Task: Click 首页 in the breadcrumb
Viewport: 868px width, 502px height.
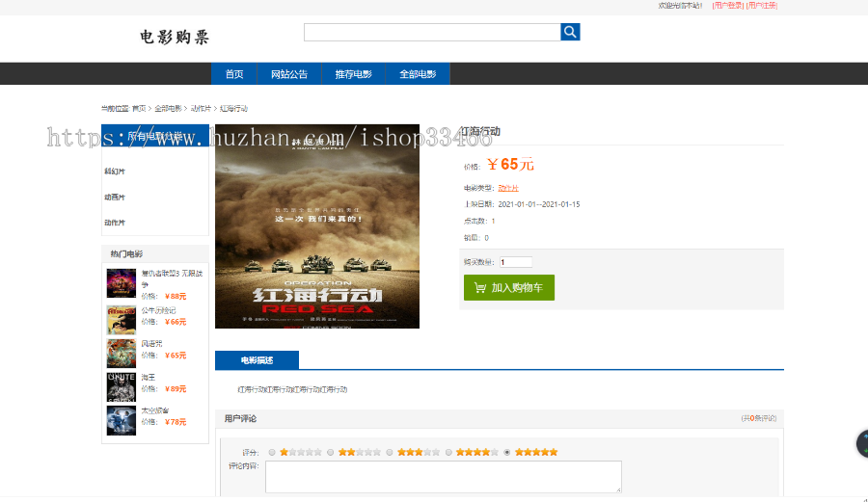Action: pyautogui.click(x=139, y=108)
